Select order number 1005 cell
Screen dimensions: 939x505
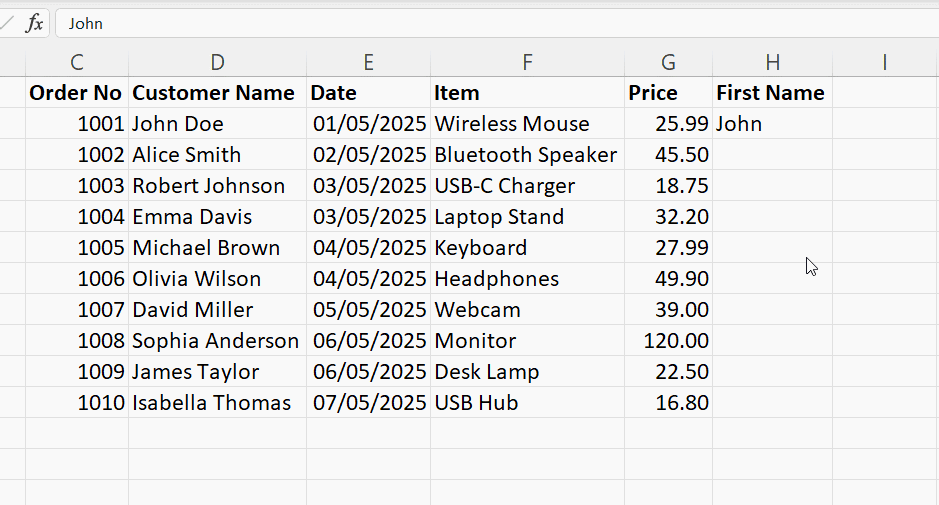point(78,248)
